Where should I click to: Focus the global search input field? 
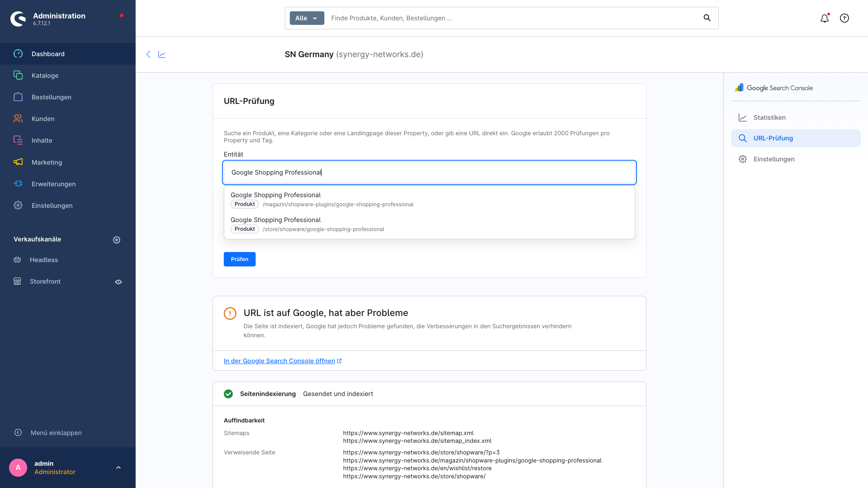(512, 18)
